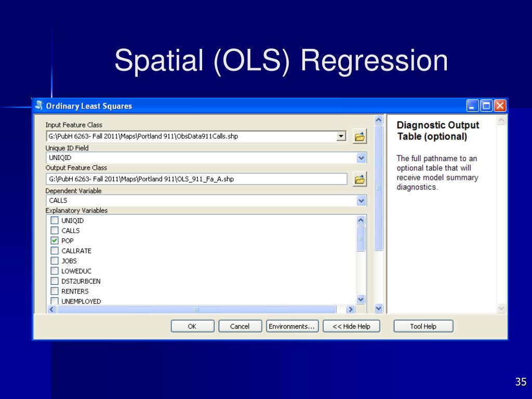Tick the LOWEDUC checkbox
This screenshot has width=532, height=399.
tap(55, 271)
